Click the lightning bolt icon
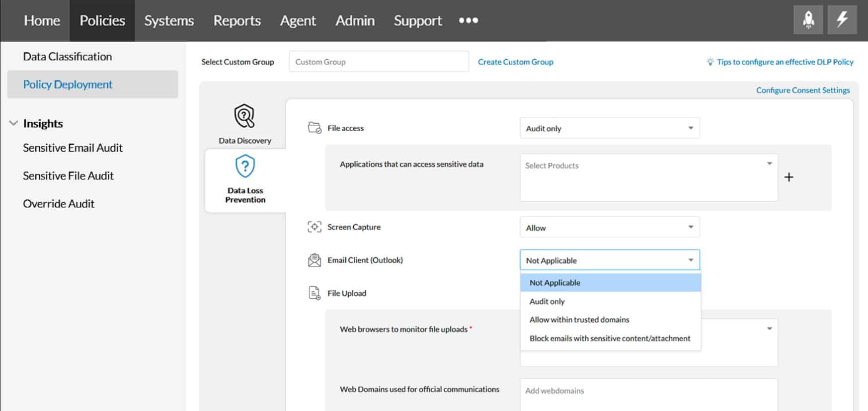 (842, 20)
